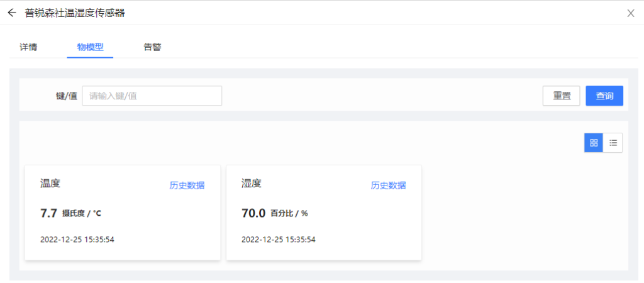644x283 pixels.
Task: Click the 键/值 field label
Action: (67, 96)
